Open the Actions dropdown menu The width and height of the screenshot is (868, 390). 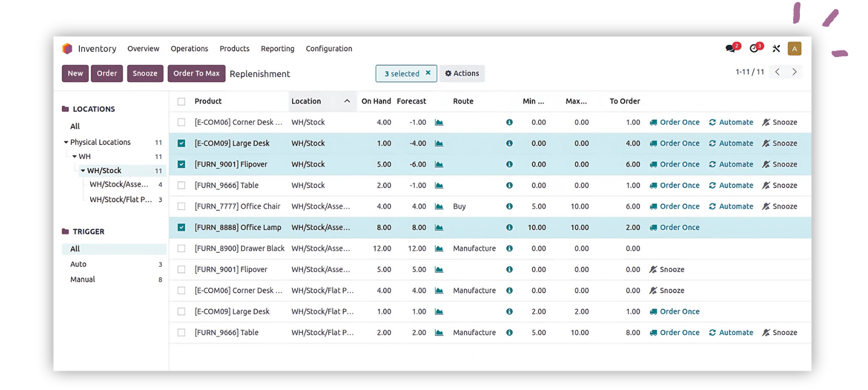click(462, 73)
